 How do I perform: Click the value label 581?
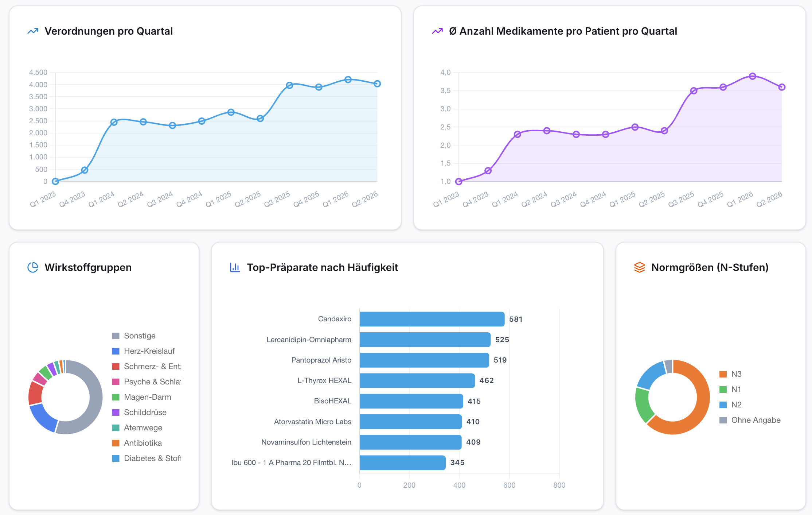click(x=516, y=319)
